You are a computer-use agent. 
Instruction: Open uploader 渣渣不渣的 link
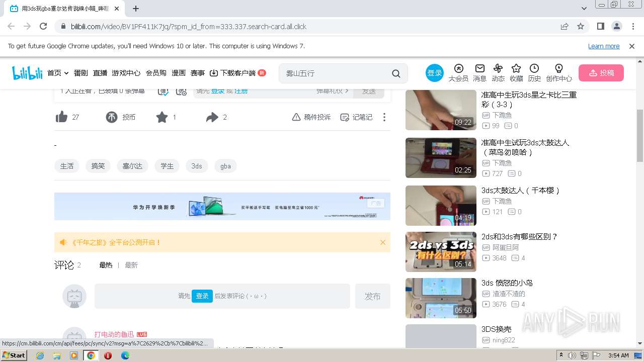tap(509, 294)
